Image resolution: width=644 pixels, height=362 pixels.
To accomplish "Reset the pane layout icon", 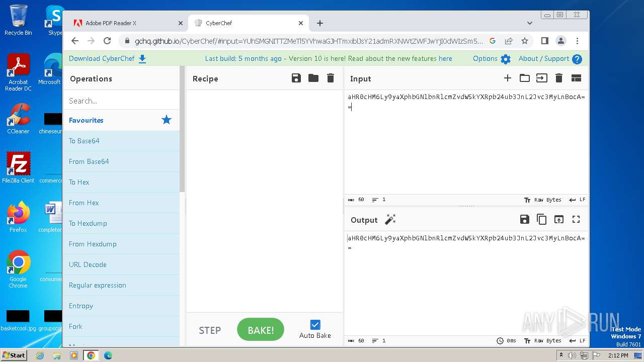I will [576, 78].
